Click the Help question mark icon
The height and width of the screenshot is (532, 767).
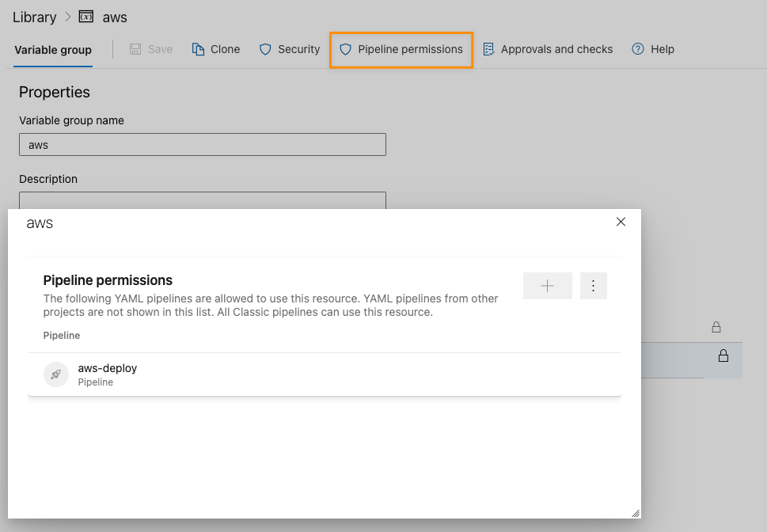click(x=637, y=49)
